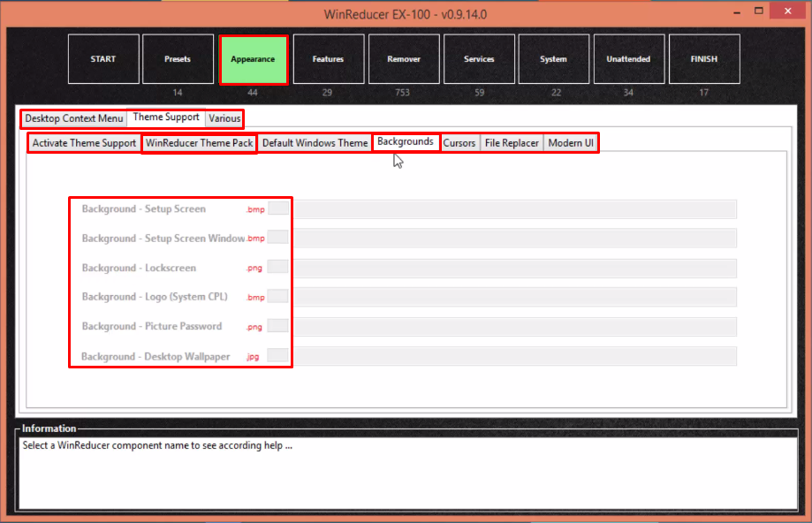Enable Background - Logo (System CPL) checkbox

(278, 296)
